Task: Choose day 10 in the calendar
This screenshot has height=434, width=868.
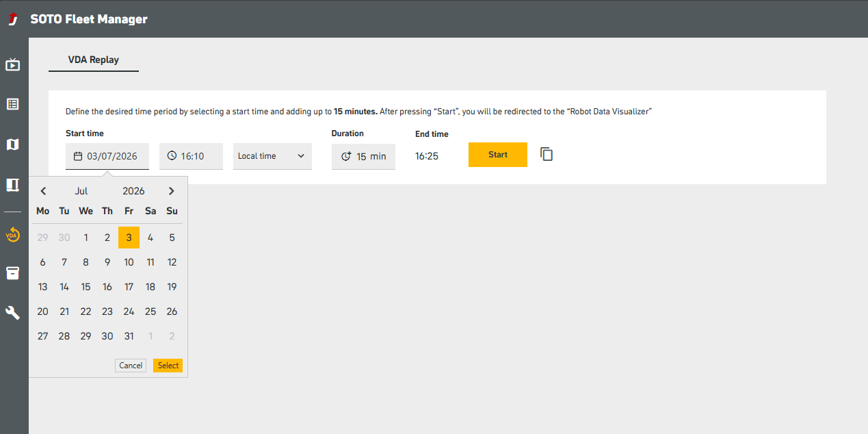Action: pos(129,262)
